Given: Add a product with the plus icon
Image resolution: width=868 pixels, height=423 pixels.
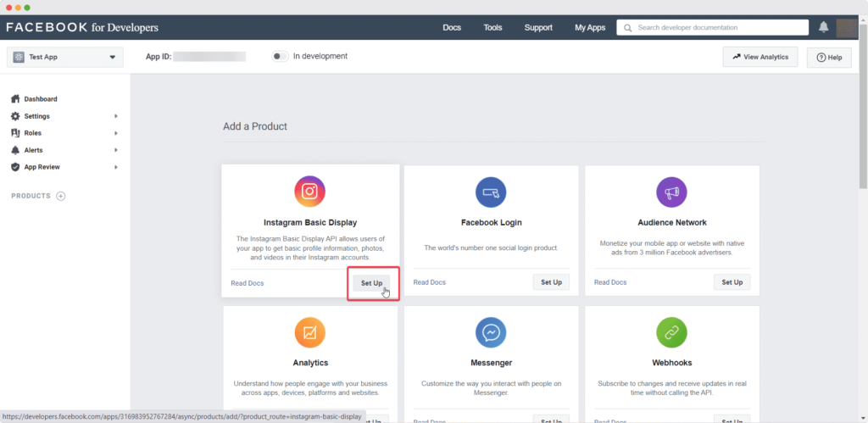Looking at the screenshot, I should pyautogui.click(x=61, y=196).
